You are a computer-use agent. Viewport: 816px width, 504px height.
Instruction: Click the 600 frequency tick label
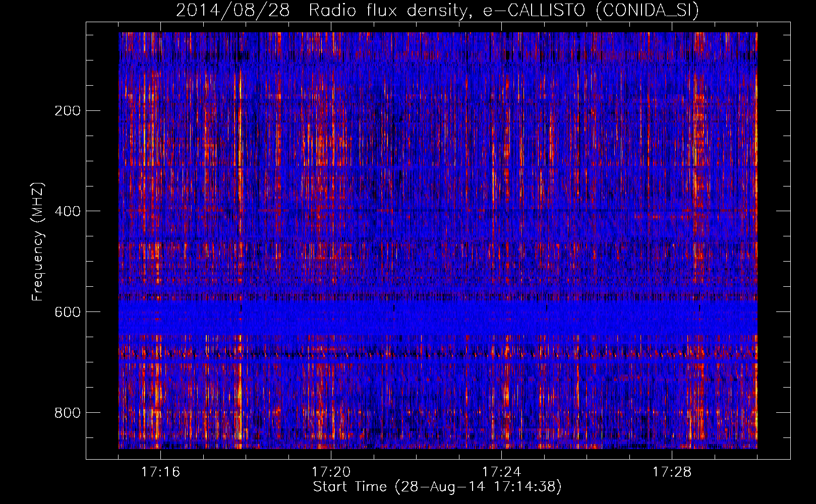tap(67, 312)
